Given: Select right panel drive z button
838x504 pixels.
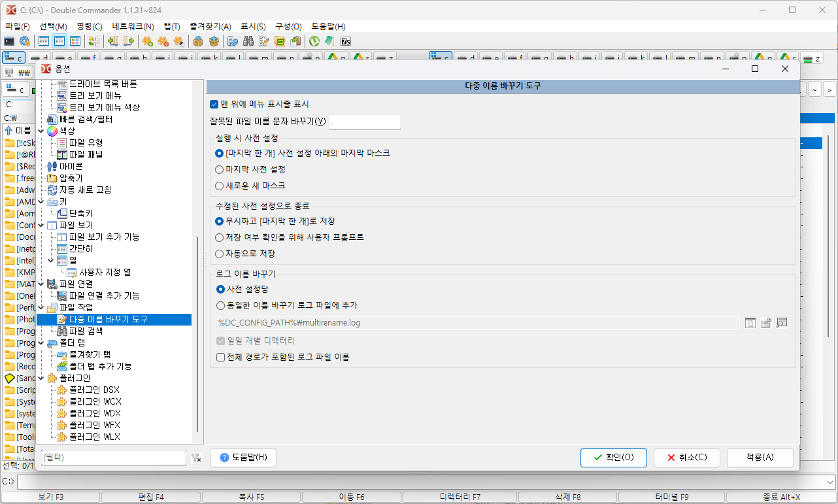Looking at the screenshot, I should click(x=812, y=58).
